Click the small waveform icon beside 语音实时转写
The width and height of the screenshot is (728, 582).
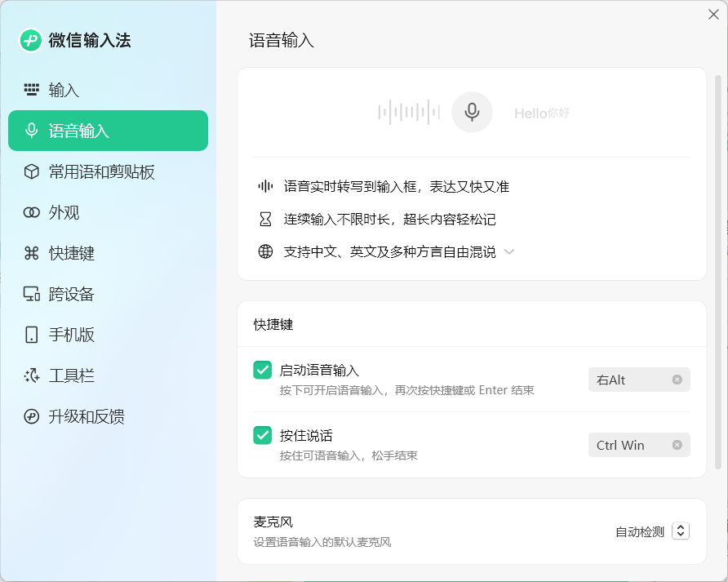pos(265,187)
